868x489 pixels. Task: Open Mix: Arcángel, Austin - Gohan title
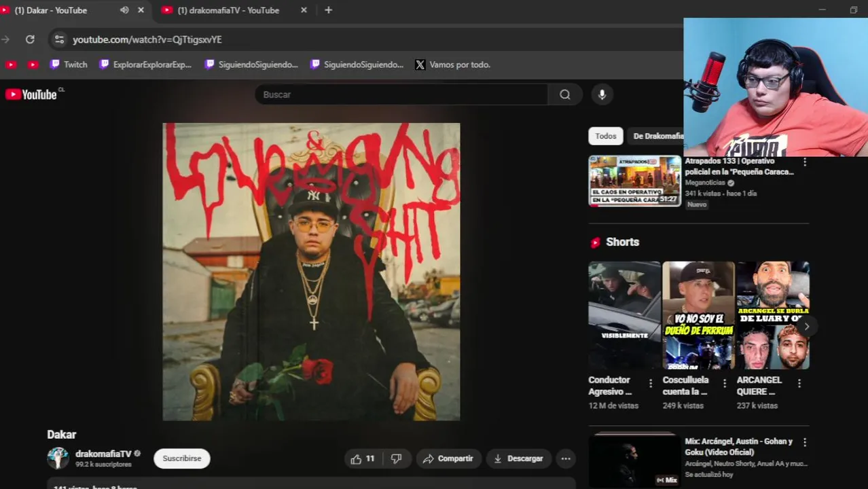tap(739, 446)
